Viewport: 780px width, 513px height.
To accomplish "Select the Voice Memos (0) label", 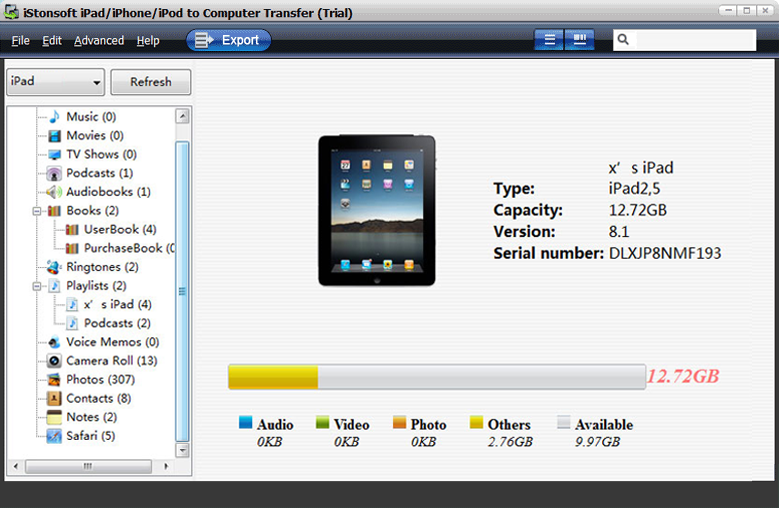I will (x=112, y=342).
